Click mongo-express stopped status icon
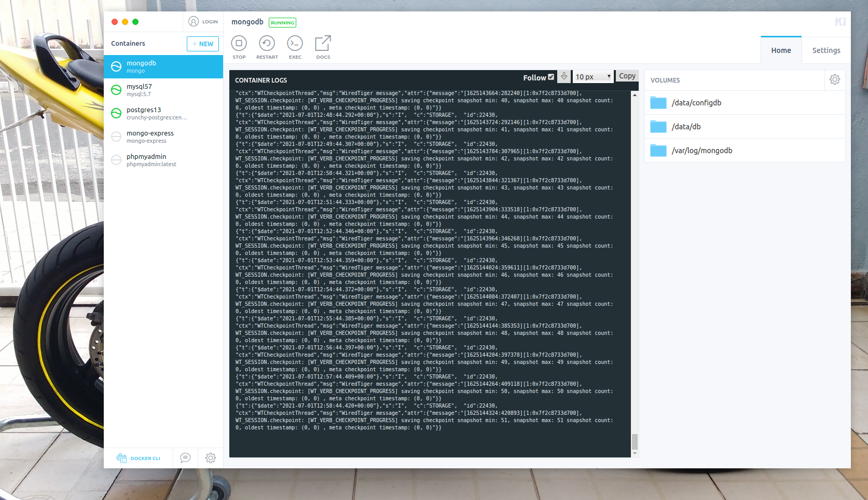868x500 pixels. (116, 137)
